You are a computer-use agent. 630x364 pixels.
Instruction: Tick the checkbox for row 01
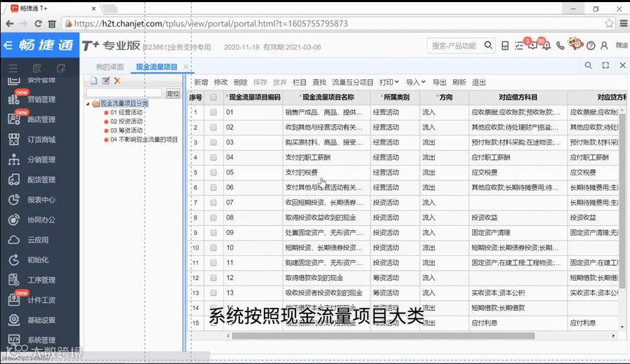click(213, 112)
